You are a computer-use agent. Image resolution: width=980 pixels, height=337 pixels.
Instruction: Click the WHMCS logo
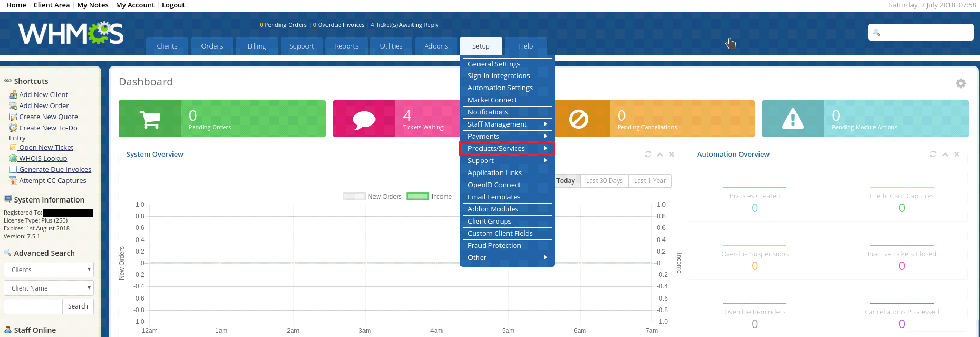point(71,34)
